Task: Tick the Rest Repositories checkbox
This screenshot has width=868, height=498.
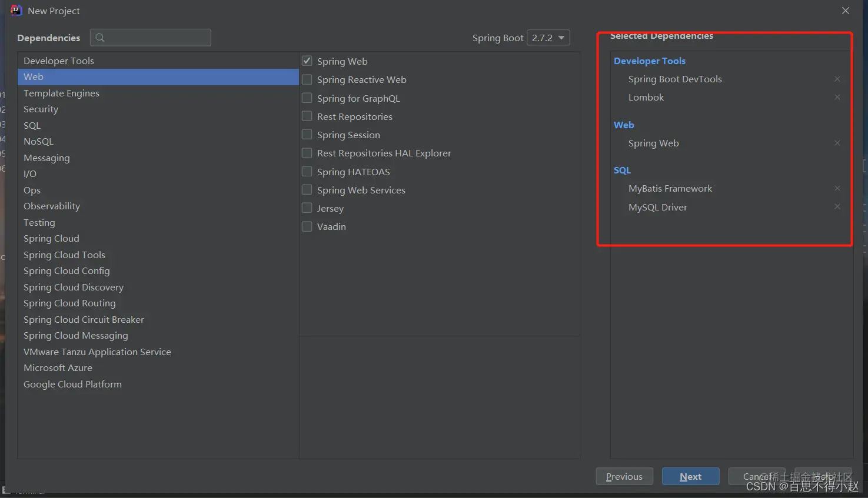Action: 307,116
